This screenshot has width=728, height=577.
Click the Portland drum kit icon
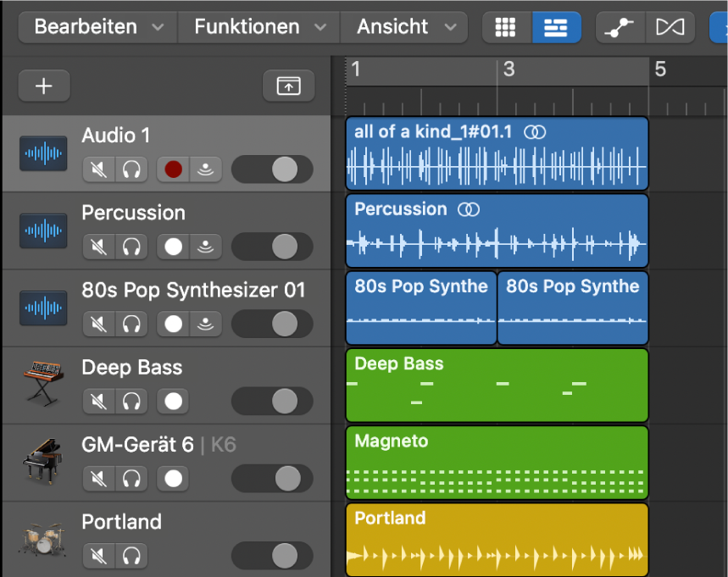pyautogui.click(x=42, y=539)
